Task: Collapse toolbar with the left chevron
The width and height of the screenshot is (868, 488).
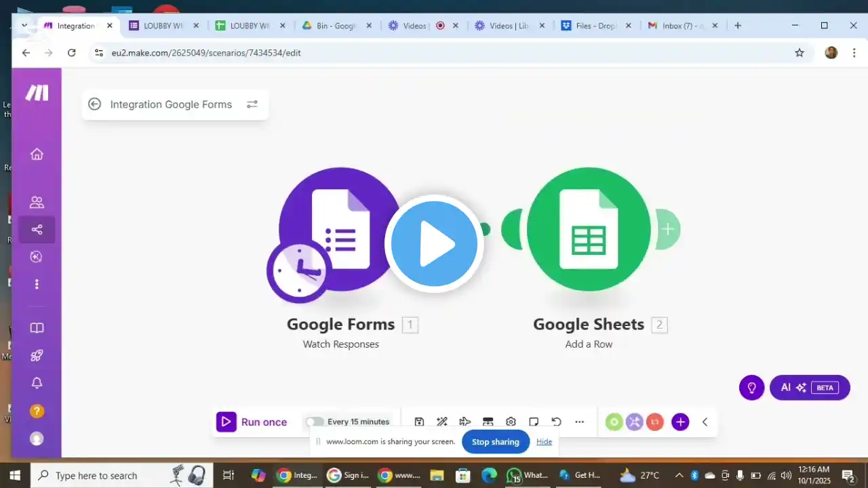Action: coord(705,422)
